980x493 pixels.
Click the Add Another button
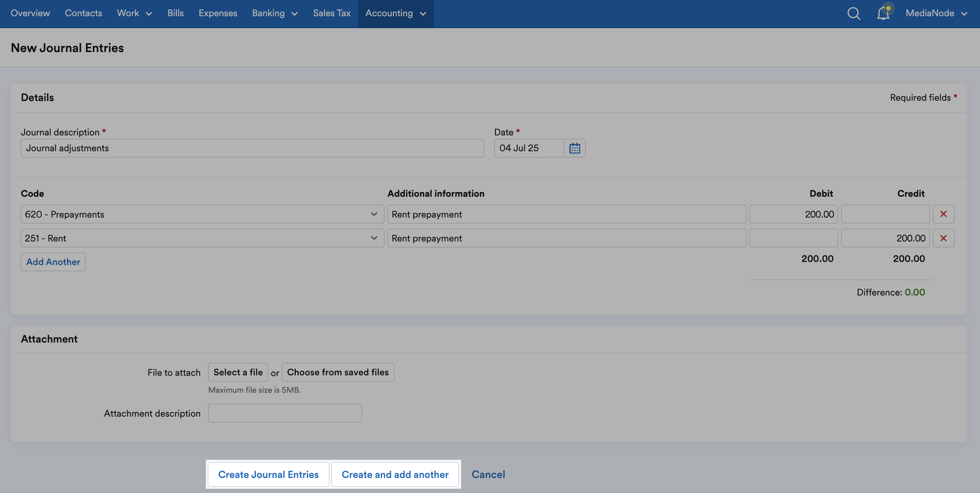[x=53, y=262]
